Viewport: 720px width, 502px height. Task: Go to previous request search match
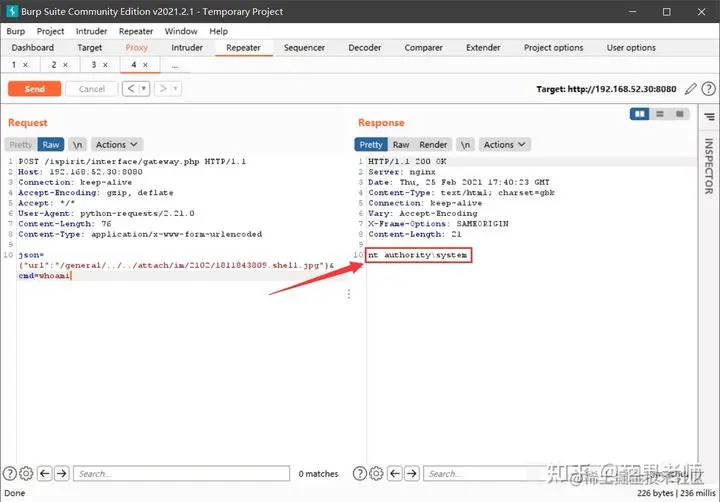pos(45,473)
